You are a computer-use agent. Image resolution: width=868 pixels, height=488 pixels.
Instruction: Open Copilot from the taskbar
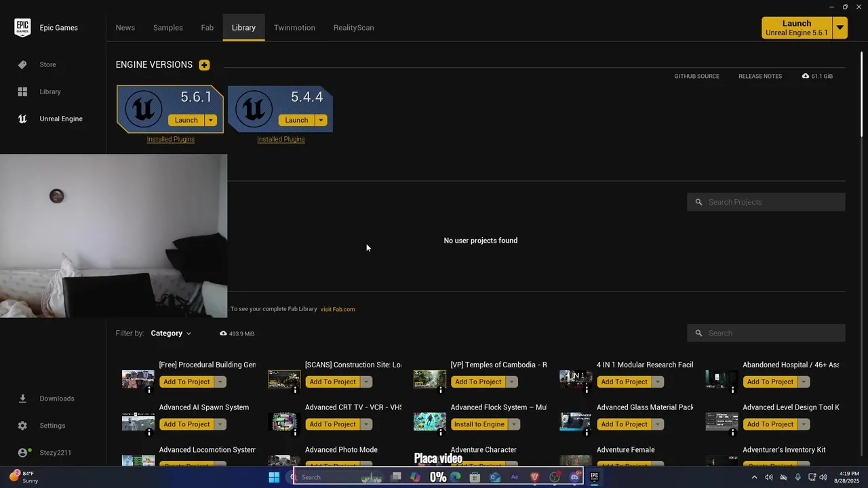[415, 477]
